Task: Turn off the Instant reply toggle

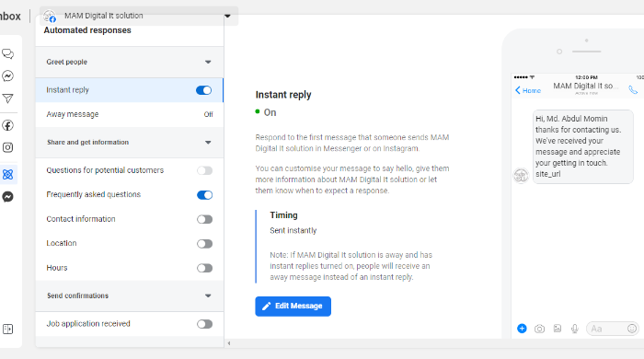Action: (203, 90)
